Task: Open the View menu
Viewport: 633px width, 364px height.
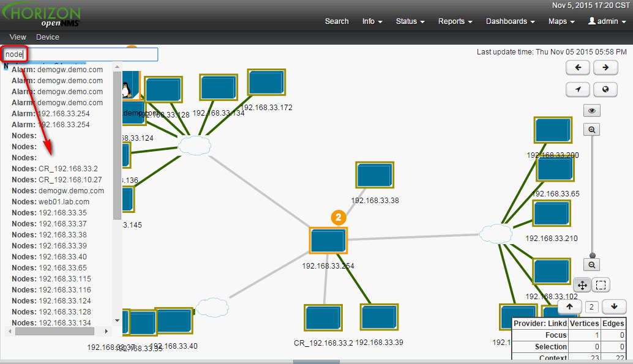Action: point(18,37)
